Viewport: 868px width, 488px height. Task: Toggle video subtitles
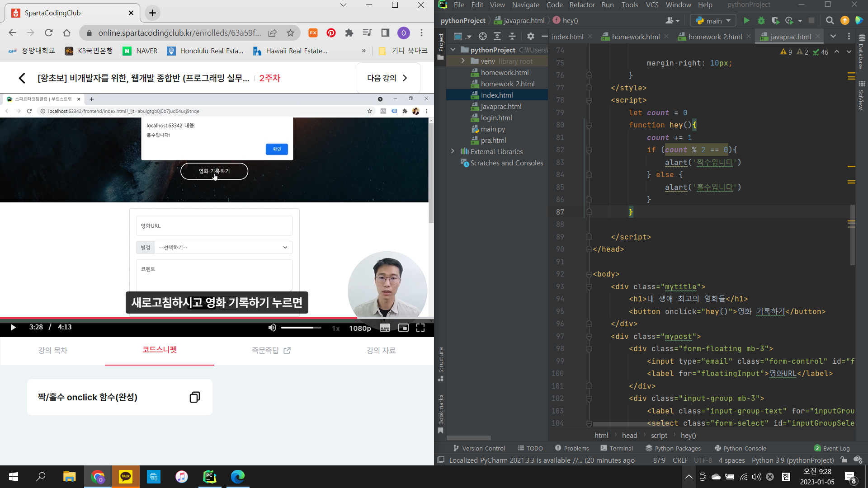tap(385, 328)
